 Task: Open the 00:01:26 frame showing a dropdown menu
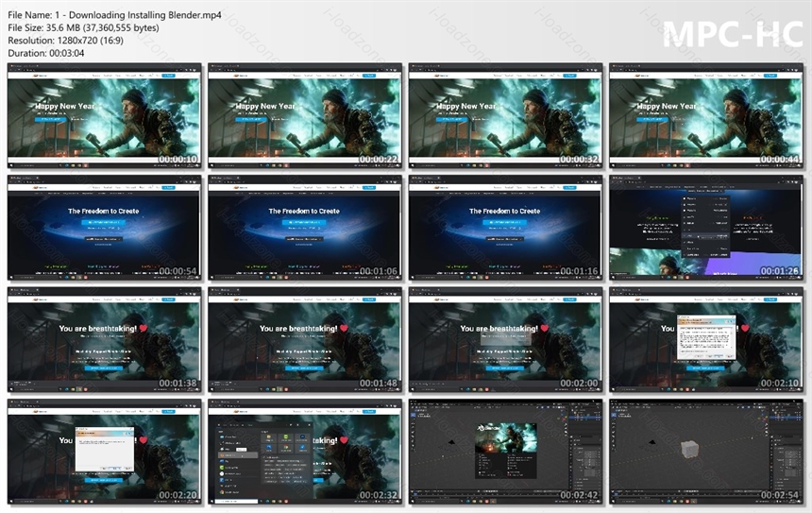pos(706,228)
